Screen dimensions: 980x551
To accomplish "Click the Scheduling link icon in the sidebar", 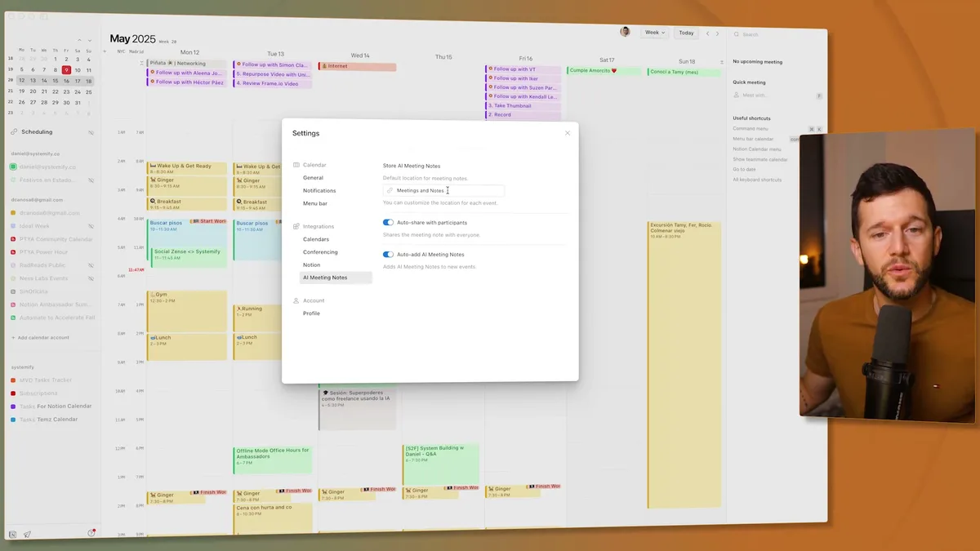I will pyautogui.click(x=13, y=131).
